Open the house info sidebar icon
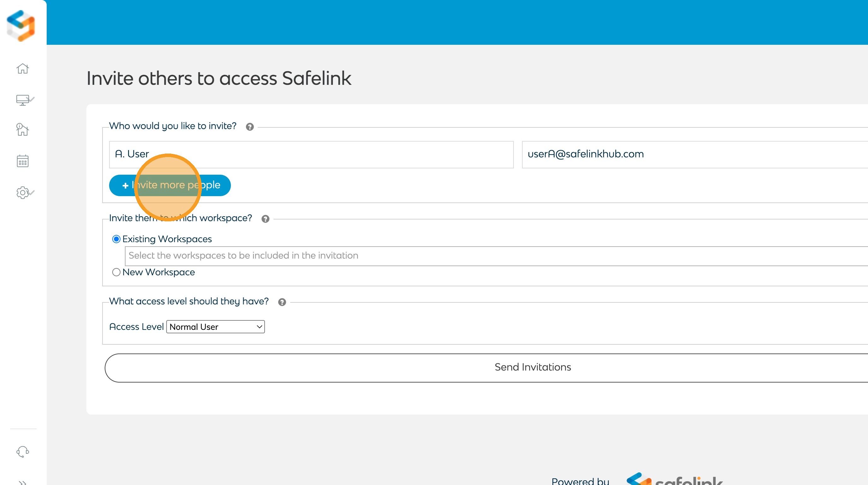Viewport: 868px width, 485px height. [23, 130]
